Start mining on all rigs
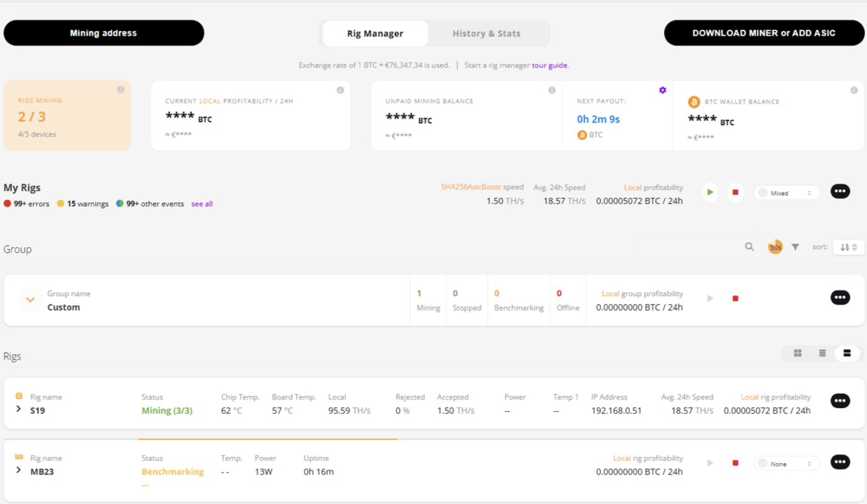The height and width of the screenshot is (504, 867). coord(710,192)
